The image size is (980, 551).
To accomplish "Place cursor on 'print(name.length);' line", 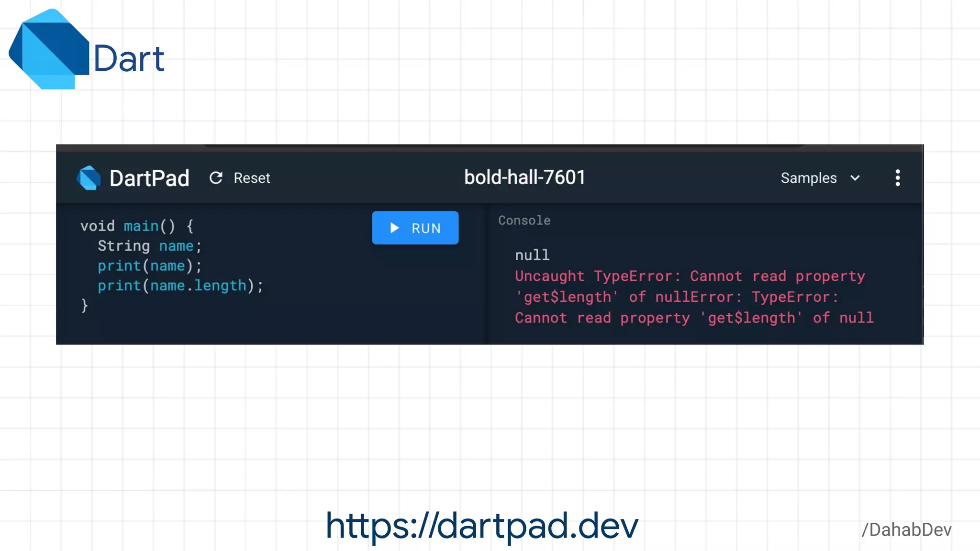I will click(180, 286).
